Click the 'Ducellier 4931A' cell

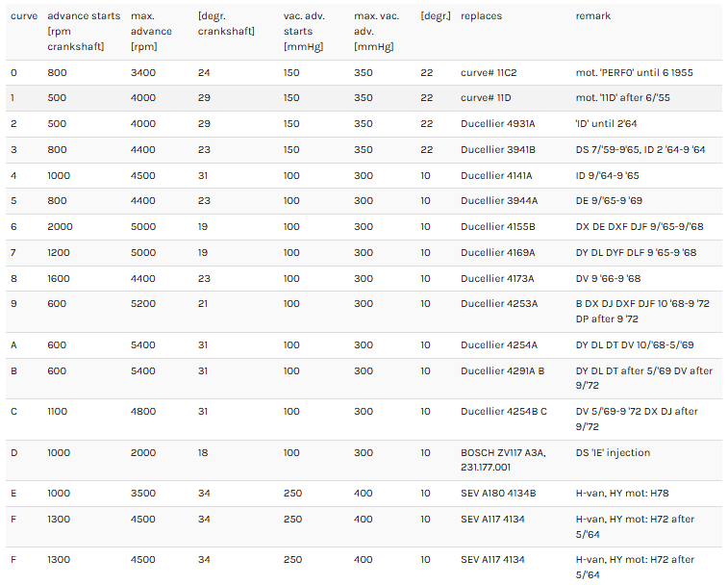coord(498,123)
